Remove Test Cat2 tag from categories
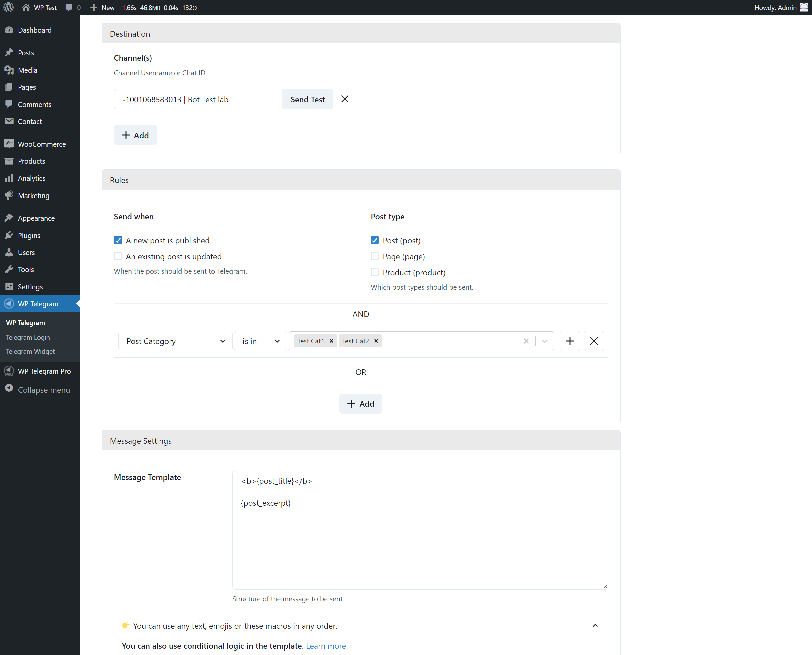This screenshot has height=655, width=812. click(376, 341)
